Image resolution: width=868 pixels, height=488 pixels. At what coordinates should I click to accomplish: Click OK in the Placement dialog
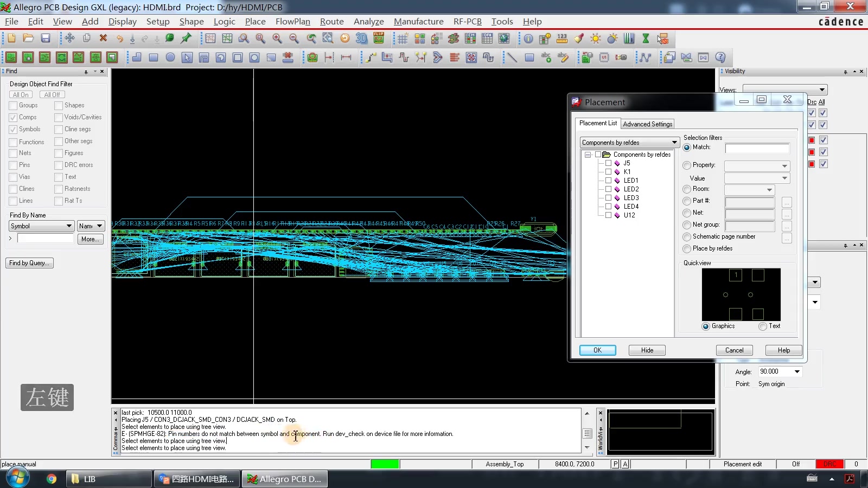597,350
